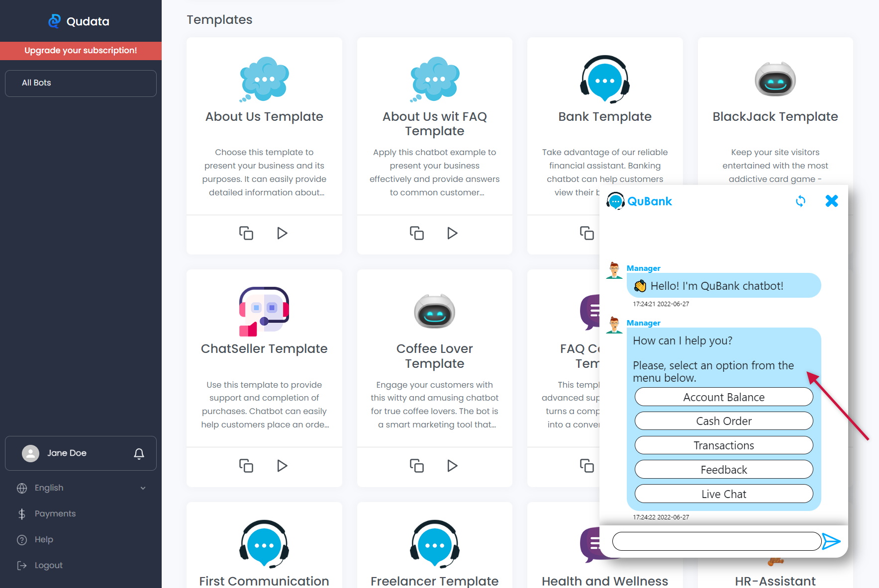Viewport: 879px width, 588px height.
Task: Duplicate the ChatSeller Template
Action: (246, 466)
